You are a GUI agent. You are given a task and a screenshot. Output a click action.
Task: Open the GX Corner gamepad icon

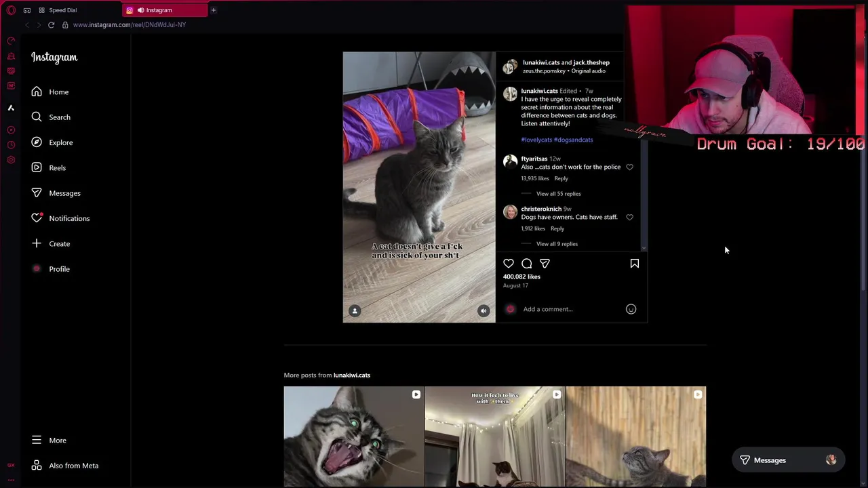click(x=27, y=10)
